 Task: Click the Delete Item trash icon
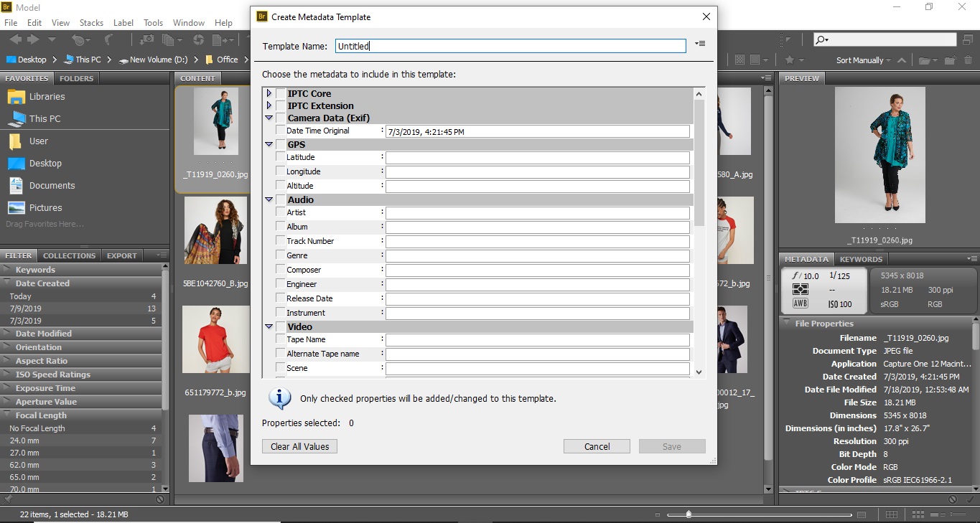coord(968,59)
